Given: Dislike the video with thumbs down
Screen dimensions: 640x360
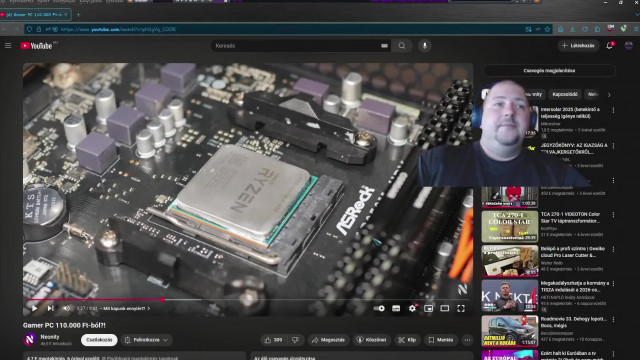Looking at the screenshot, I should [295, 340].
